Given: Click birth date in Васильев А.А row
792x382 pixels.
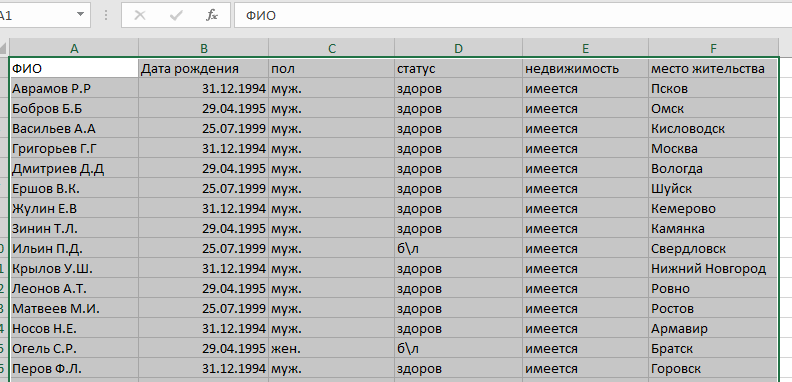Looking at the screenshot, I should 204,128.
